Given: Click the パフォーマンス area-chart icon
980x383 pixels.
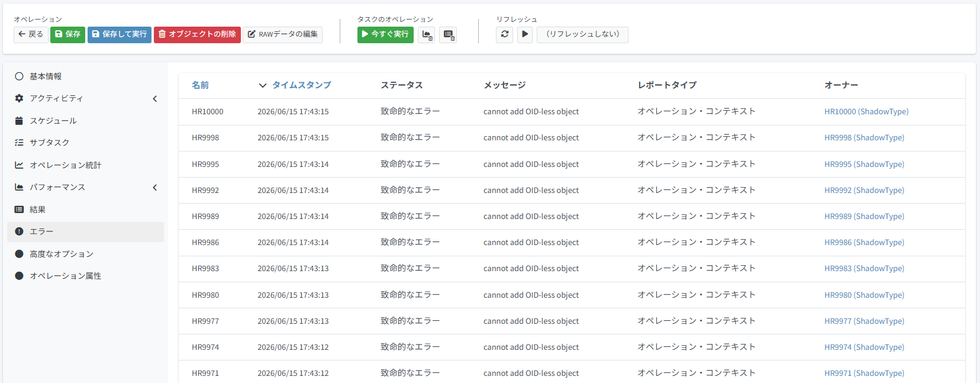Looking at the screenshot, I should pos(19,187).
